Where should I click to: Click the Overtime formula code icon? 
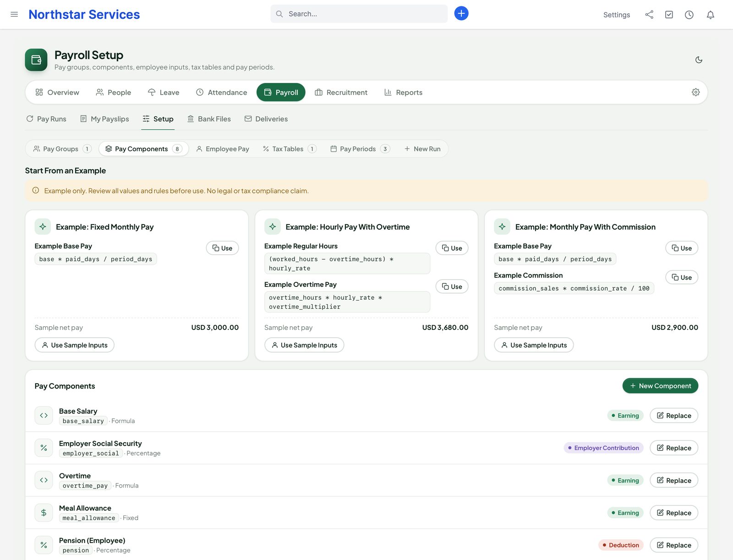point(44,480)
